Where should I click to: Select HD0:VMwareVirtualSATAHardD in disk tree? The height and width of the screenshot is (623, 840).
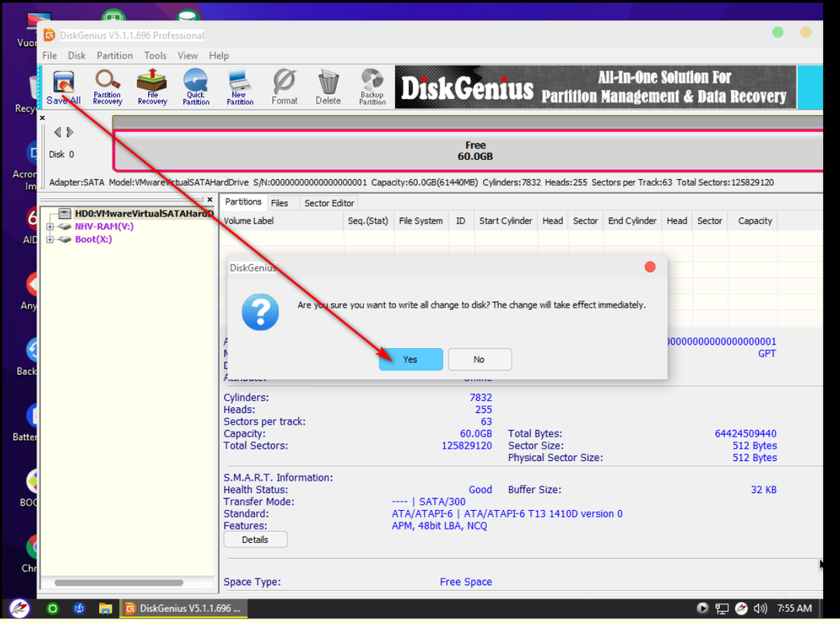144,213
